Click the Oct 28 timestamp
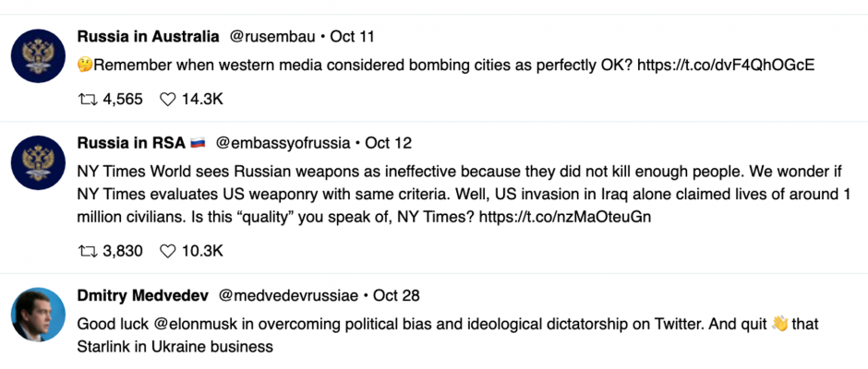The height and width of the screenshot is (369, 868). (x=396, y=296)
